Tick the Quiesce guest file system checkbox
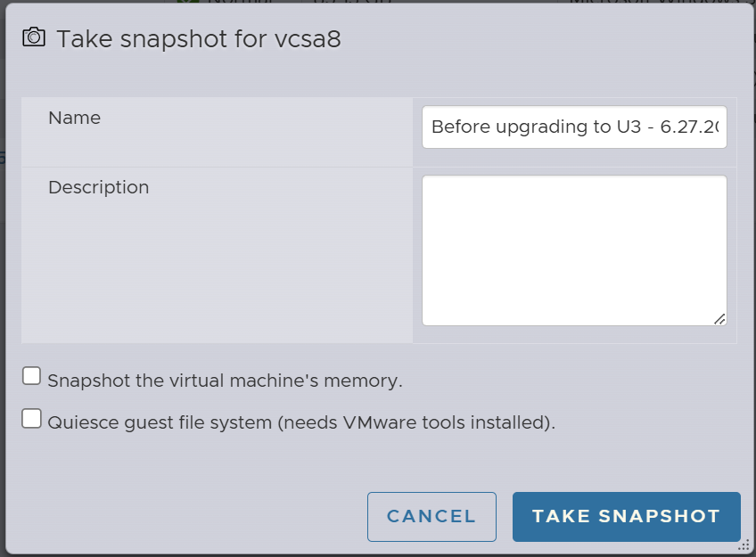The image size is (756, 557). (32, 418)
